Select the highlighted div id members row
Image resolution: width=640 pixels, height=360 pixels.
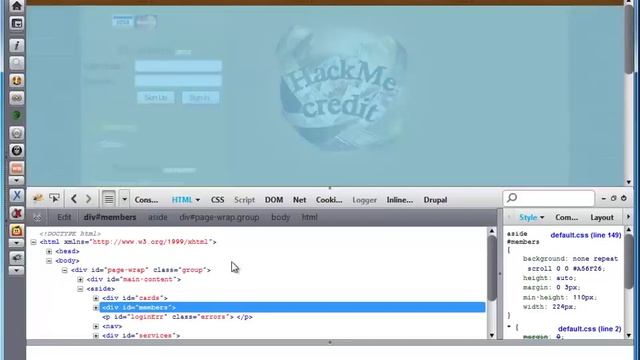292,307
